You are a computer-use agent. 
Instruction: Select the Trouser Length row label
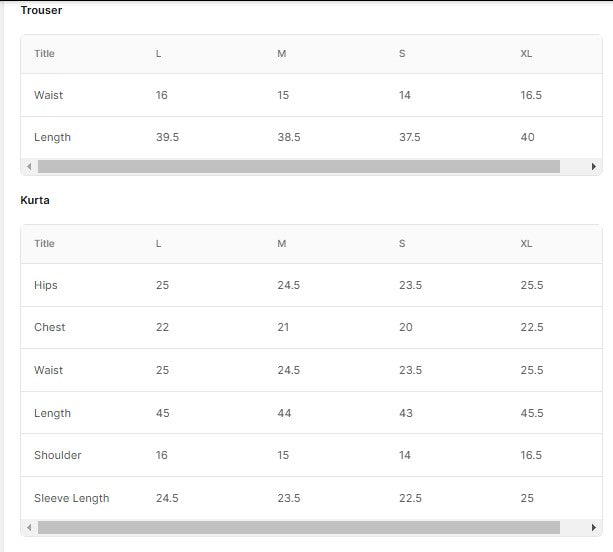tap(52, 137)
